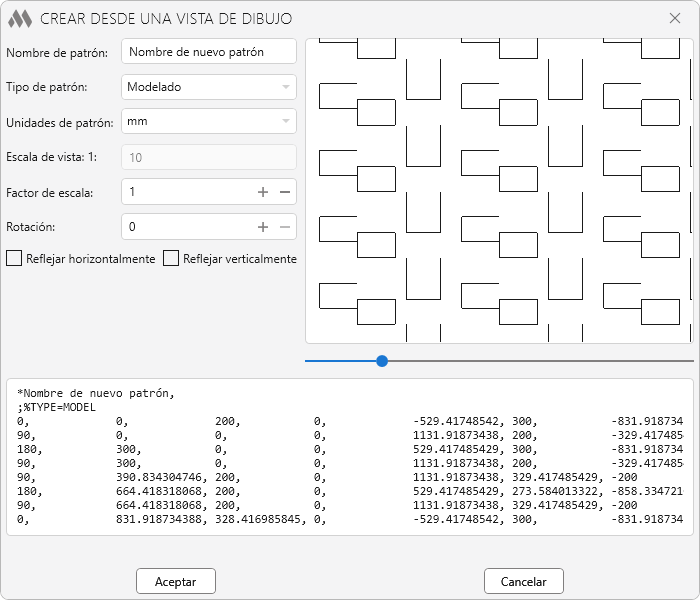Increase Rotación with plus icon
The height and width of the screenshot is (600, 700).
pyautogui.click(x=263, y=227)
